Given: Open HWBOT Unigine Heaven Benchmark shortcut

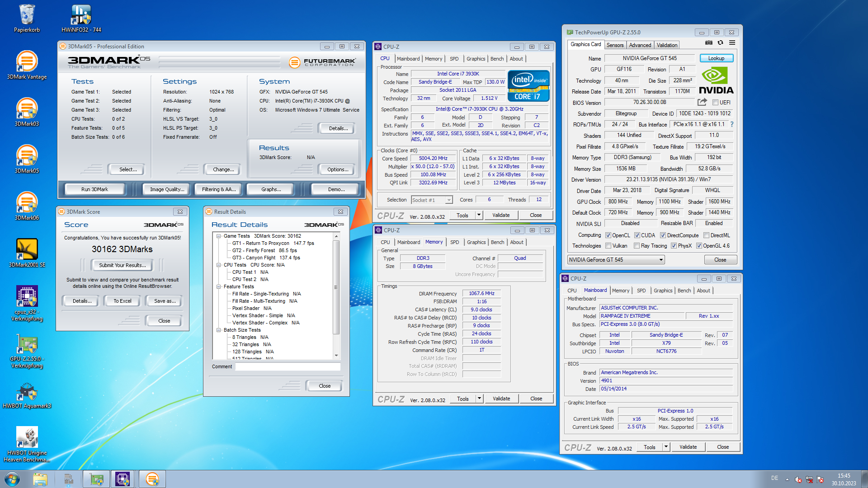Looking at the screenshot, I should tap(27, 444).
